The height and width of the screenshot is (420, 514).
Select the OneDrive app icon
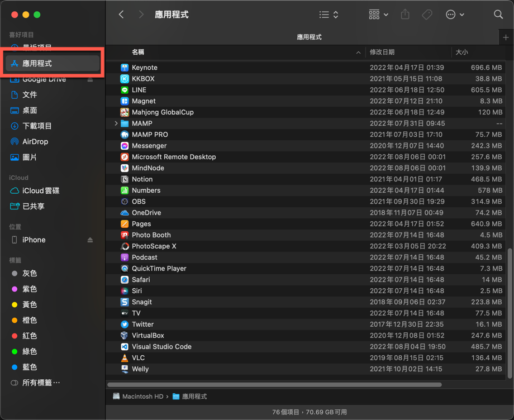click(124, 213)
